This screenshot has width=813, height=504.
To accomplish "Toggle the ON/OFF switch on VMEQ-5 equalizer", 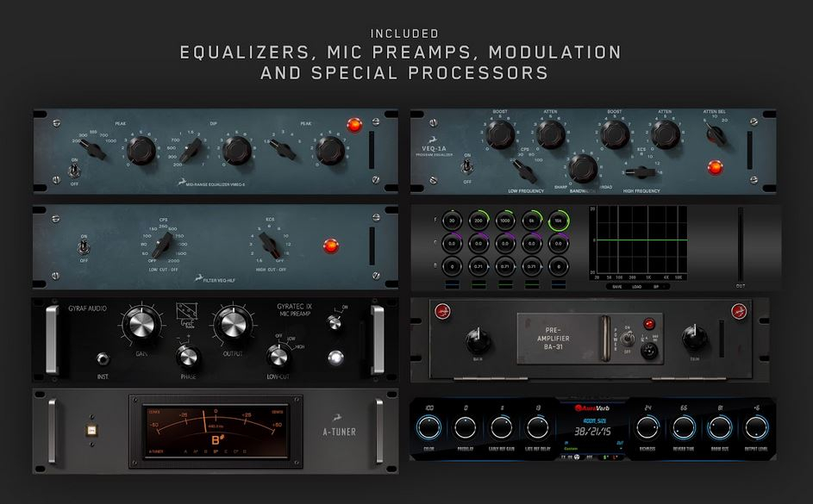I will pyautogui.click(x=74, y=171).
